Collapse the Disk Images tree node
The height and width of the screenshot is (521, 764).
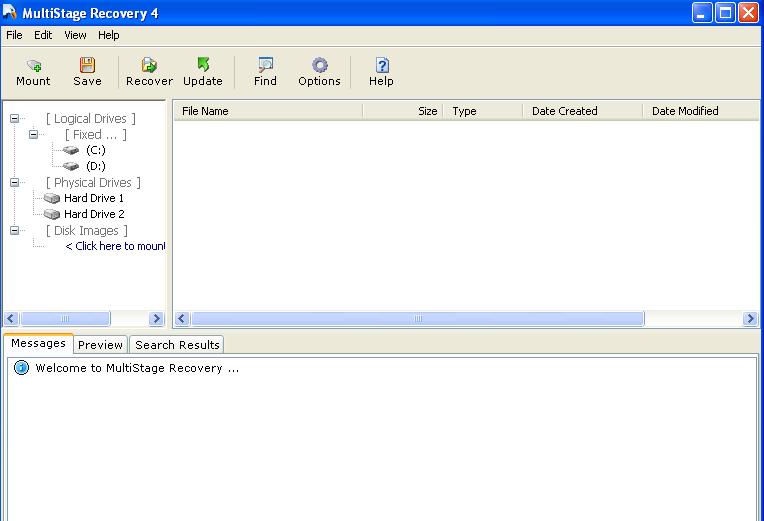click(x=15, y=230)
